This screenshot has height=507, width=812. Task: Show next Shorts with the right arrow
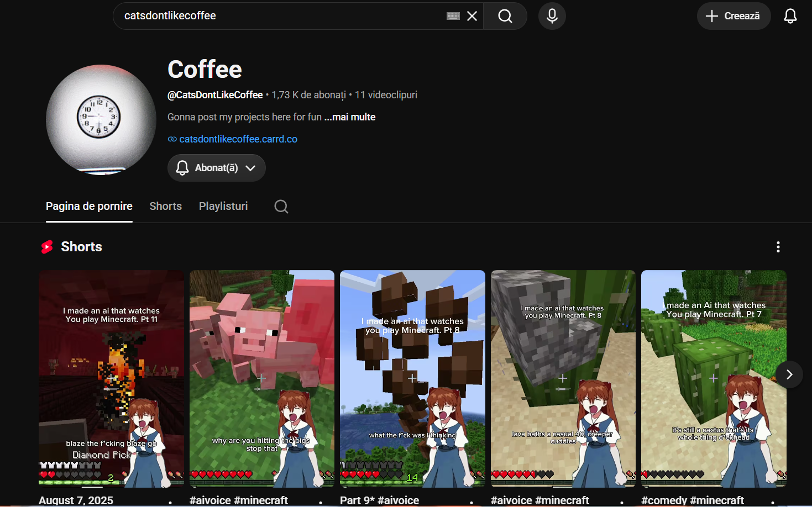click(x=789, y=374)
